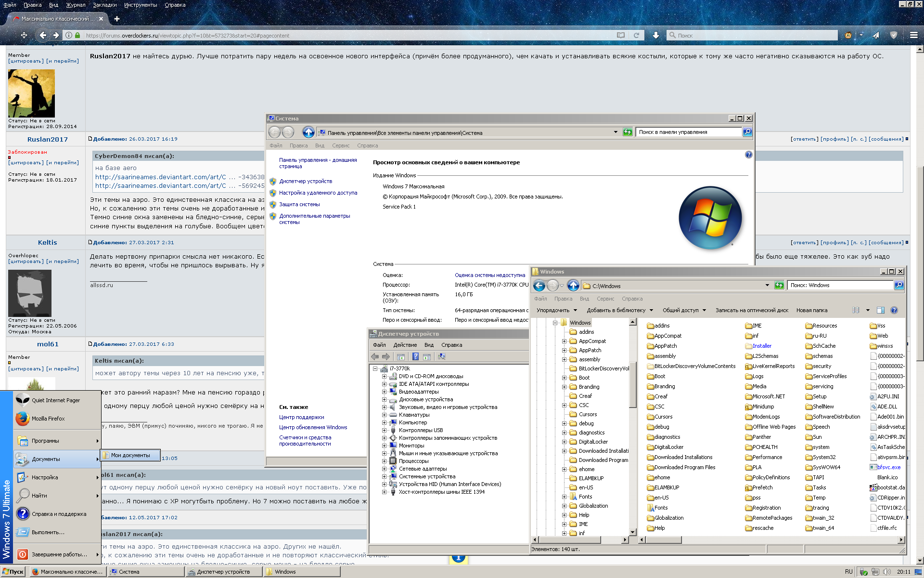Click Центр обновления Windows link
The image size is (924, 578).
(313, 427)
